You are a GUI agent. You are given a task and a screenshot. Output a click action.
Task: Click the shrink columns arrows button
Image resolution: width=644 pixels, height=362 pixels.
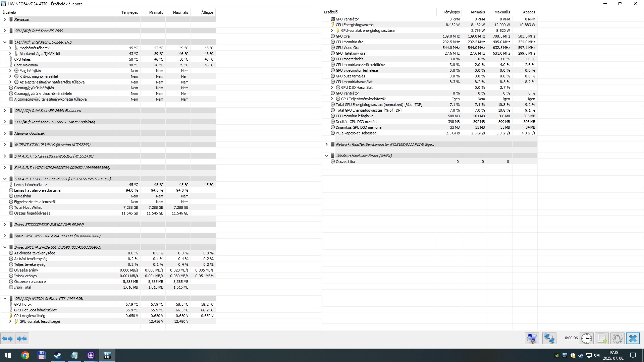(22, 339)
